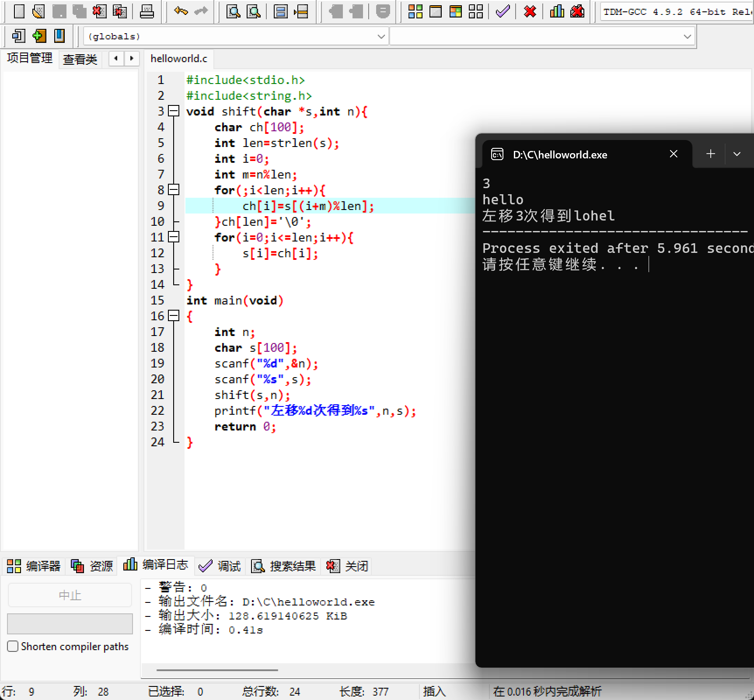754x700 pixels.
Task: Enable Shorten compiler paths checkbox
Action: click(x=13, y=646)
